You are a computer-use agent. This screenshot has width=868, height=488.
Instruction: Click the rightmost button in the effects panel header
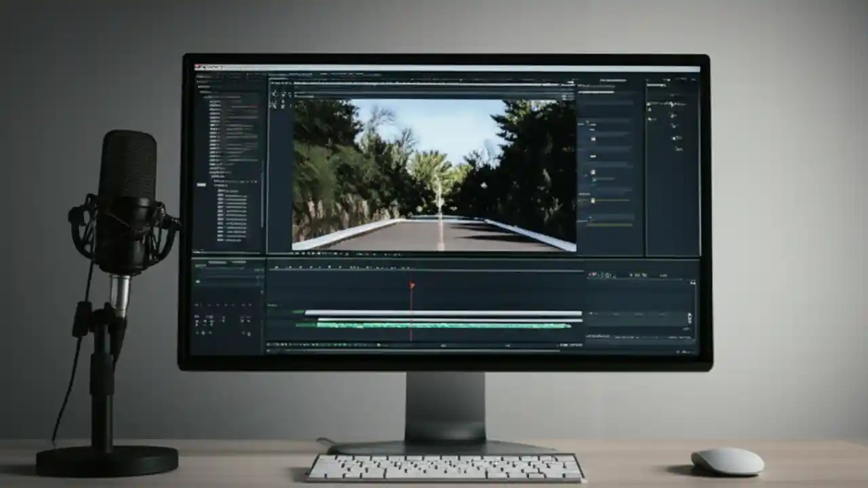[x=641, y=80]
